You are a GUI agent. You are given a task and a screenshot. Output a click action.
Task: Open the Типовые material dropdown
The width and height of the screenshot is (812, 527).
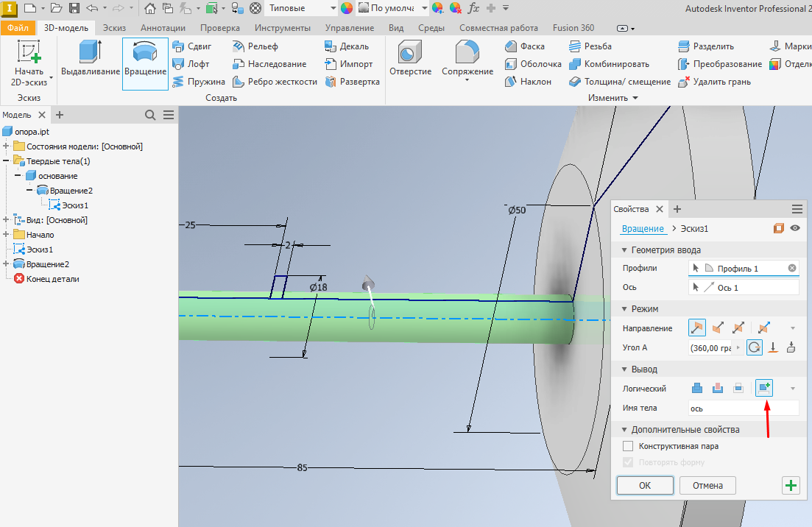click(333, 8)
